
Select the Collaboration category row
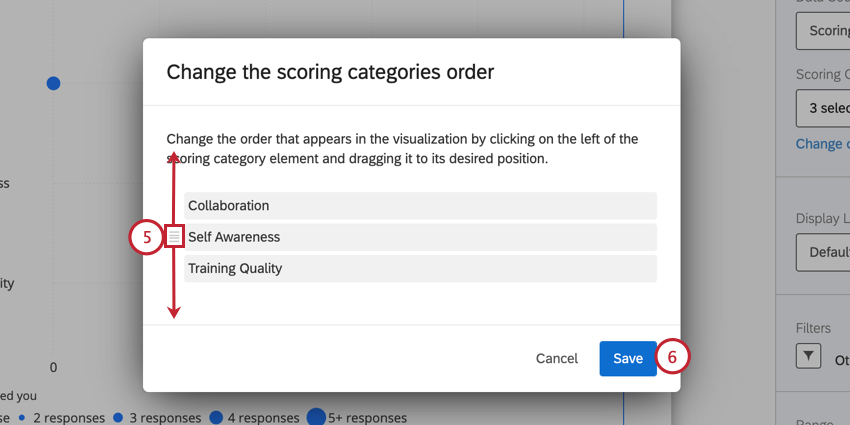click(x=420, y=206)
